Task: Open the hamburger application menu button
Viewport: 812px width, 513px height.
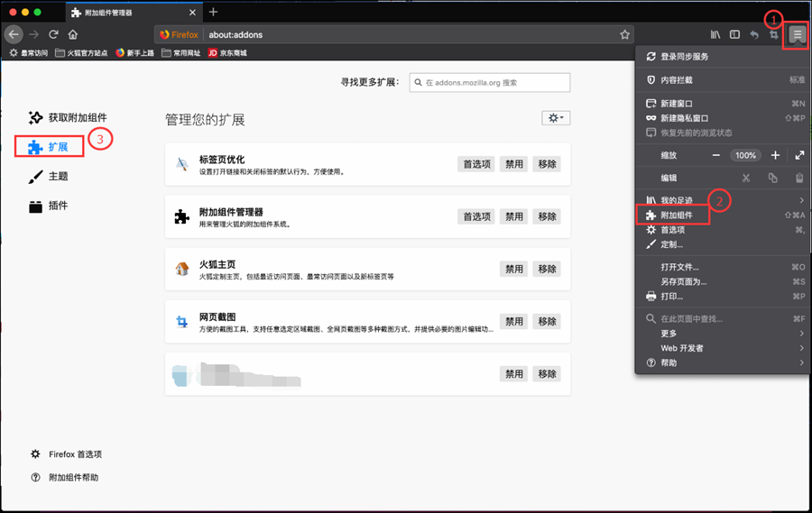Action: point(797,35)
